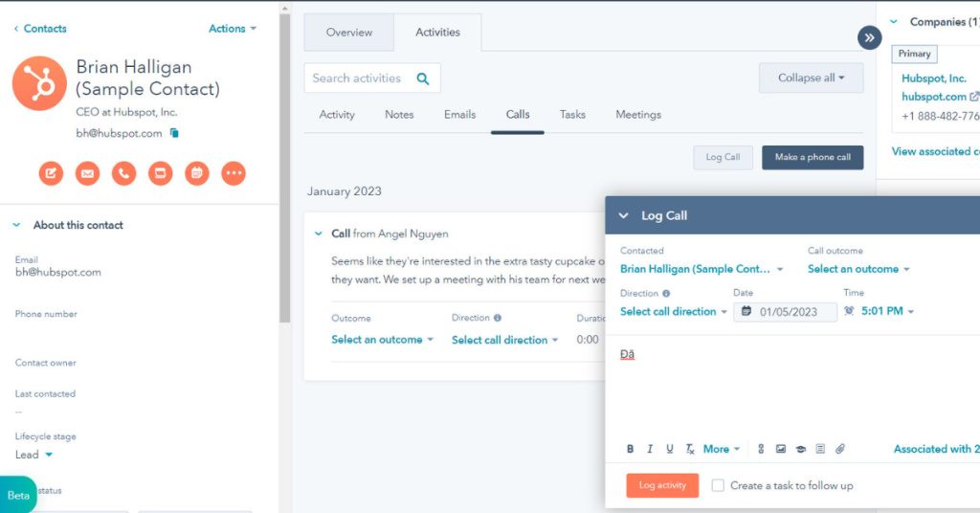980x513 pixels.
Task: Copy the bh@hubspot.com email address
Action: (x=174, y=133)
